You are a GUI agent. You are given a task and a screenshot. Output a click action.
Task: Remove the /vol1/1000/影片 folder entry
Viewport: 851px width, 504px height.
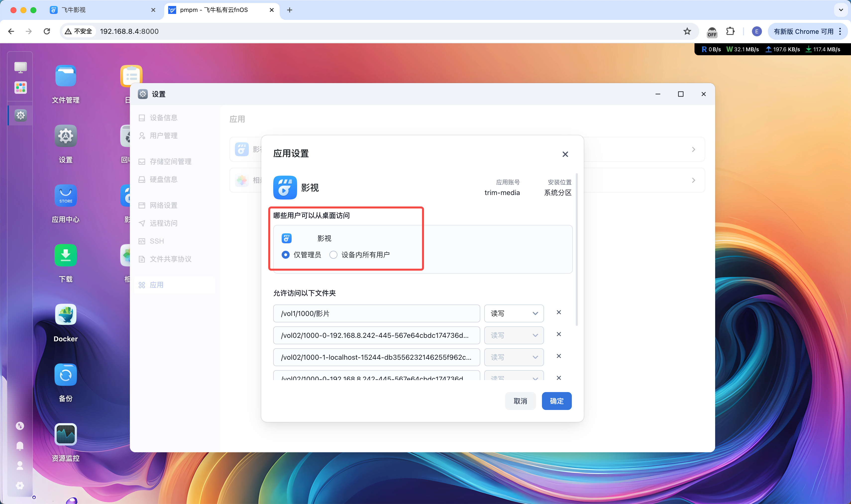coord(559,312)
